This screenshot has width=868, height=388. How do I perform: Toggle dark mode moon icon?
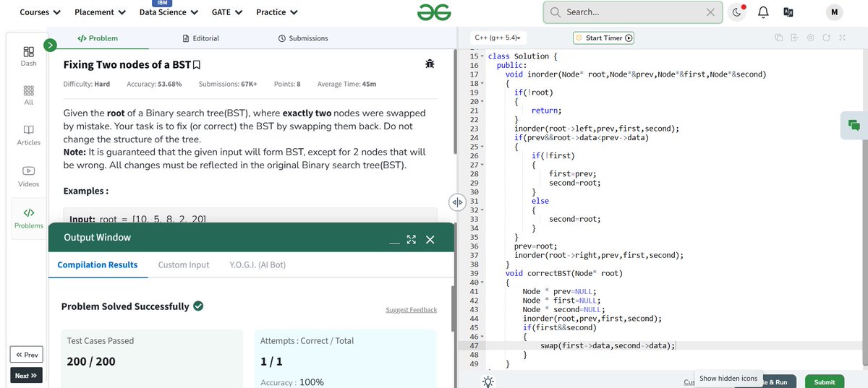pyautogui.click(x=737, y=12)
